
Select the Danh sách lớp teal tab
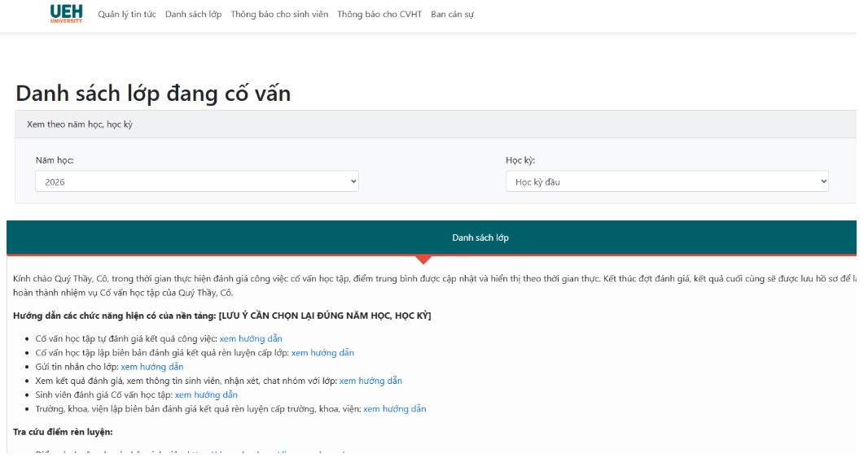point(480,238)
